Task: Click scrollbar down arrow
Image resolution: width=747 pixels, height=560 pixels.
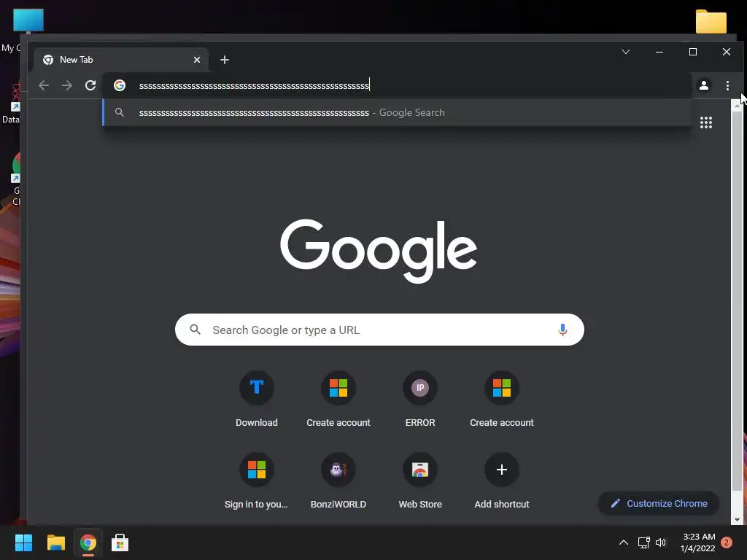Action: click(737, 519)
